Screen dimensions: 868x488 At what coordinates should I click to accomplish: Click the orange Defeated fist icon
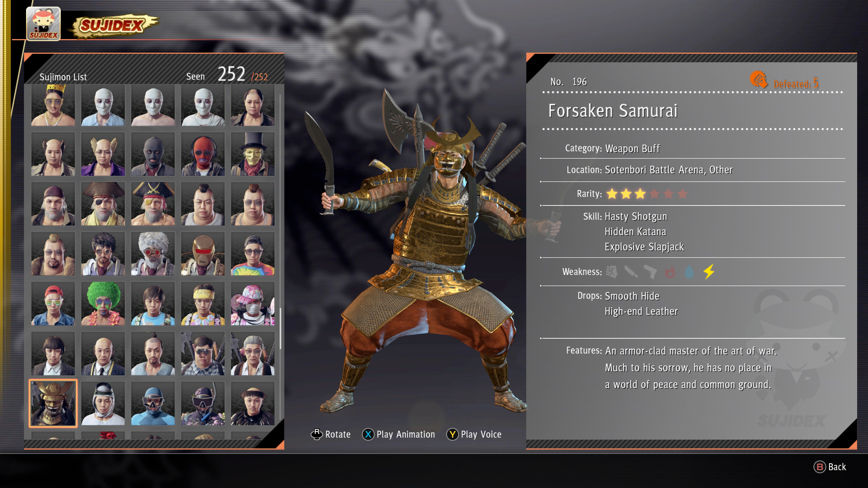coord(759,80)
